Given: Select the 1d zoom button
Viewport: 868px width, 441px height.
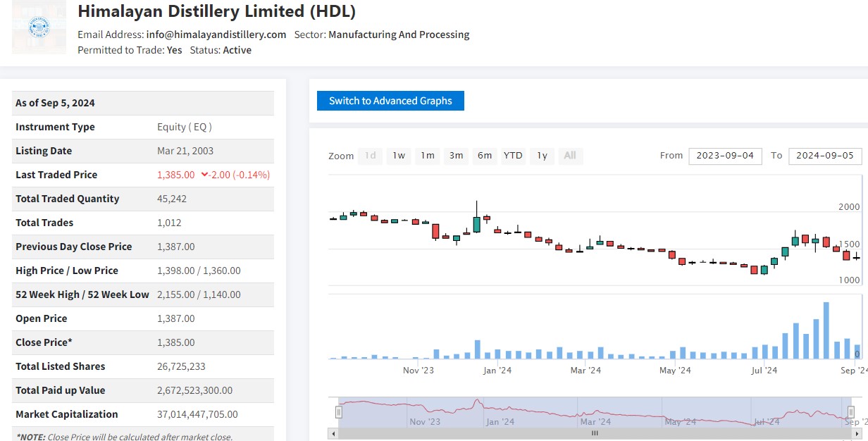Looking at the screenshot, I should pos(371,156).
